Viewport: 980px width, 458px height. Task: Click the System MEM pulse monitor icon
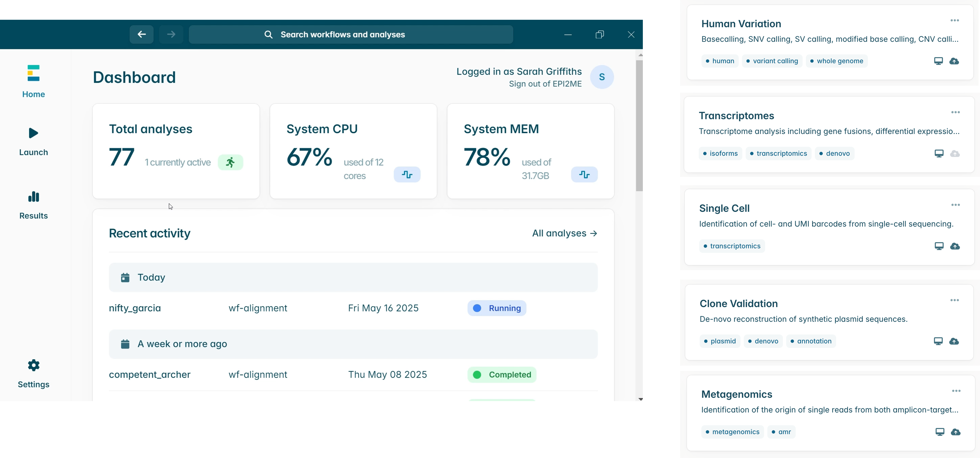[x=584, y=174]
